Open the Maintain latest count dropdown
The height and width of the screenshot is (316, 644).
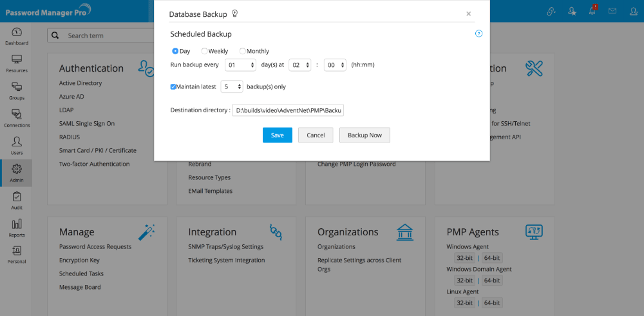tap(232, 86)
